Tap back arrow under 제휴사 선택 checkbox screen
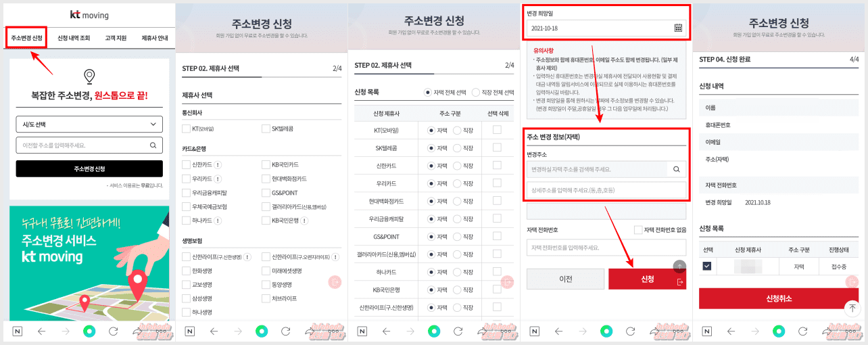Screen dimensions: 868x345 click(x=214, y=331)
